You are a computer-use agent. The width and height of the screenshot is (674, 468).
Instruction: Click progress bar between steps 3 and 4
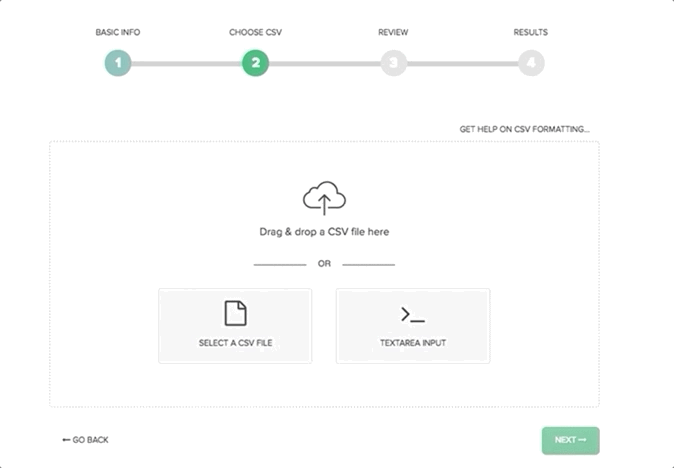[462, 64]
